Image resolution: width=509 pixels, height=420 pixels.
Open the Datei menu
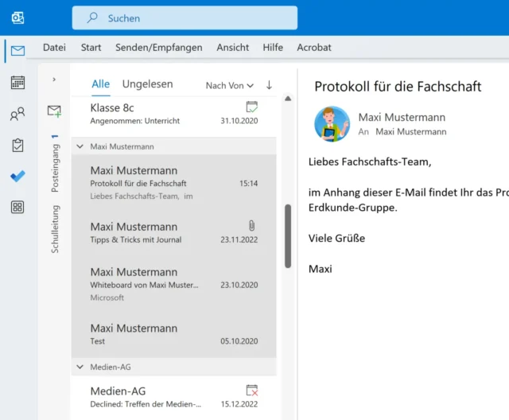click(54, 48)
